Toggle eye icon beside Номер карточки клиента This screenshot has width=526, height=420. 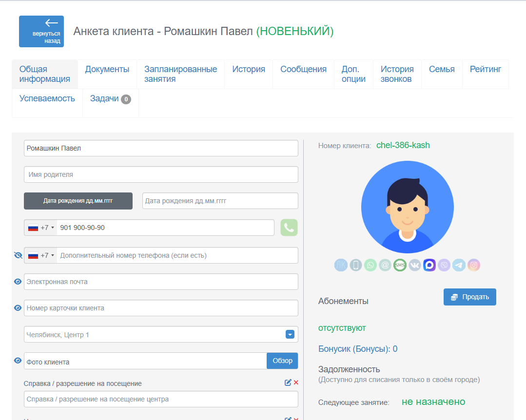18,308
